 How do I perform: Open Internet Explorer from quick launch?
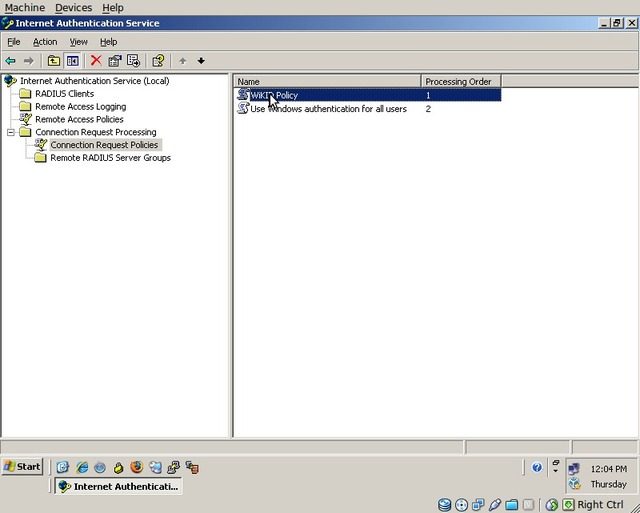pyautogui.click(x=82, y=467)
